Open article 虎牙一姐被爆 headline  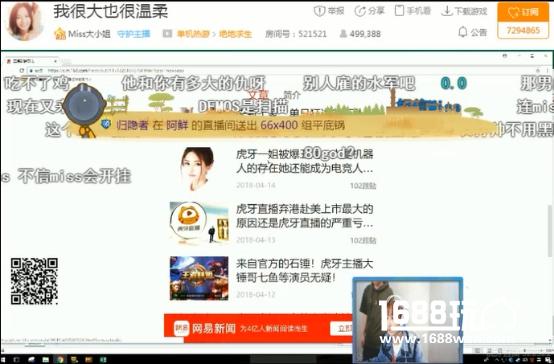pyautogui.click(x=305, y=161)
